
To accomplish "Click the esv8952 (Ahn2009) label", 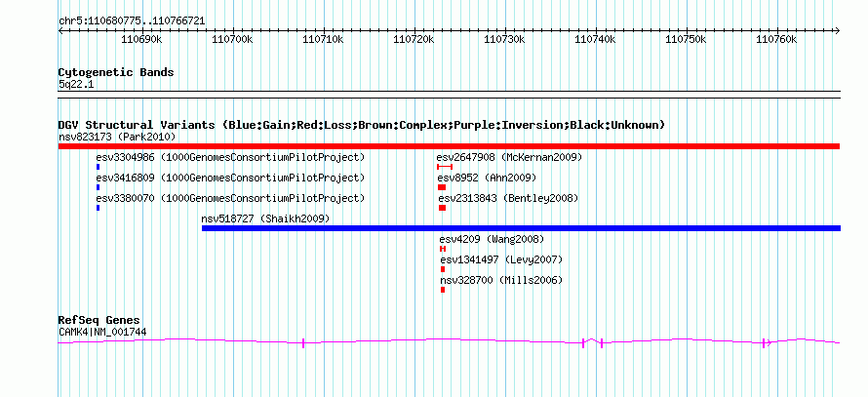I will point(487,178).
